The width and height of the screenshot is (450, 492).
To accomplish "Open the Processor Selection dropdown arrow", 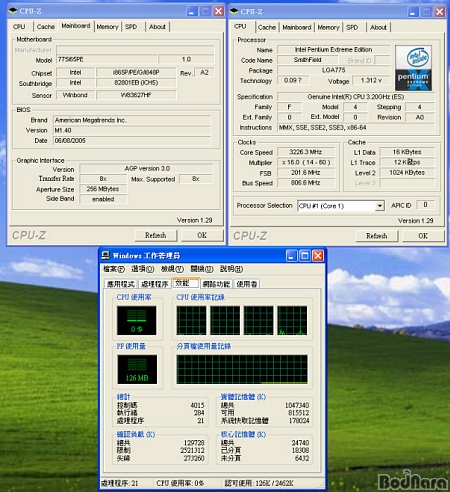I will pos(380,206).
